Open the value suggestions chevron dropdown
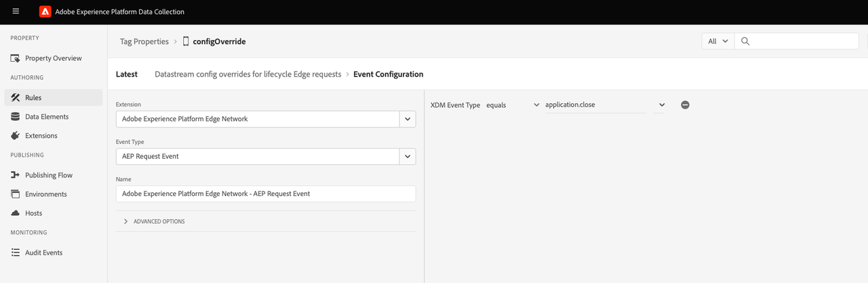Image resolution: width=868 pixels, height=283 pixels. coord(662,105)
